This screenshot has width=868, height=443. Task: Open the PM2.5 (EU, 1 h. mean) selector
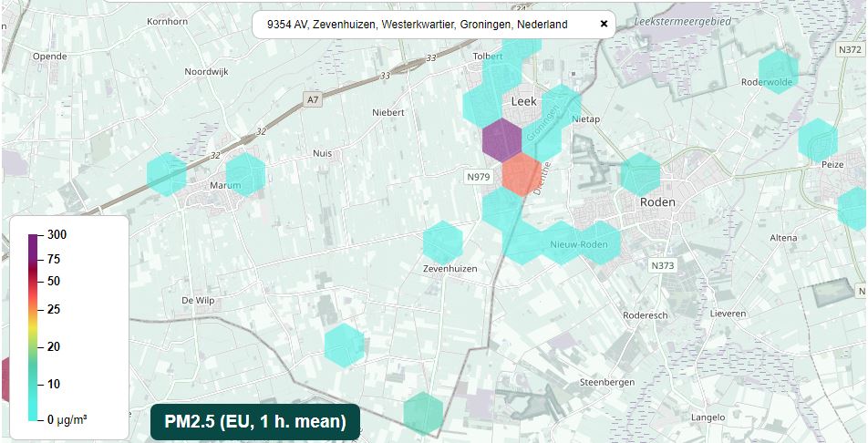[255, 421]
